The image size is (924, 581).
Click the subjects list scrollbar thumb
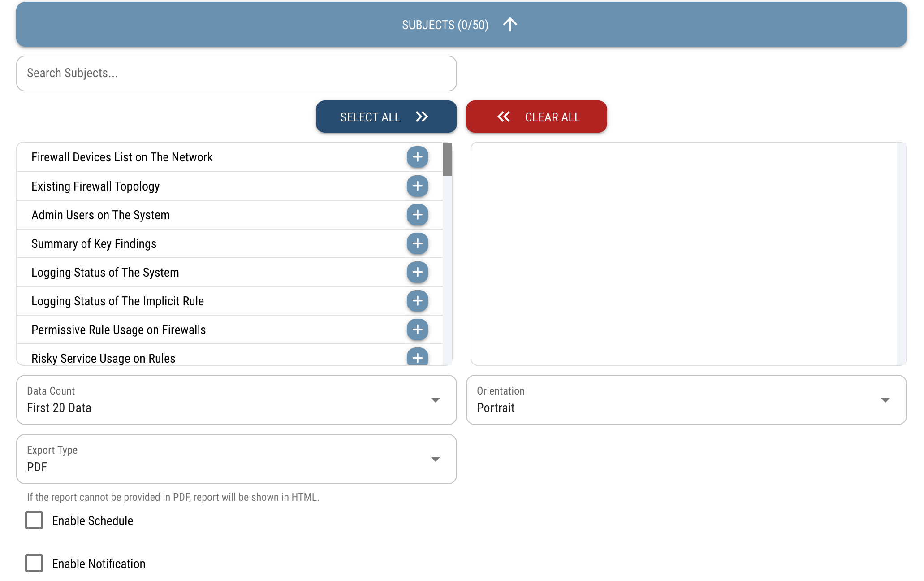tap(447, 159)
